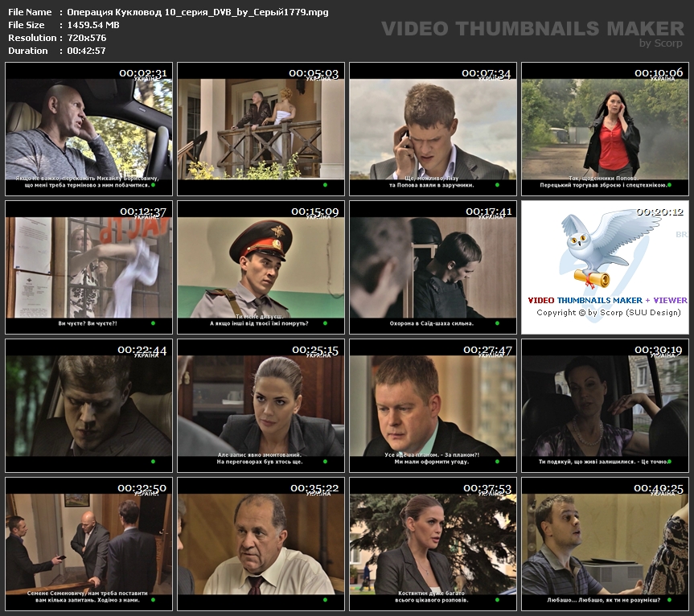
Task: Select the 00:30:19 thumbnail of woman in car
Action: coord(605,405)
